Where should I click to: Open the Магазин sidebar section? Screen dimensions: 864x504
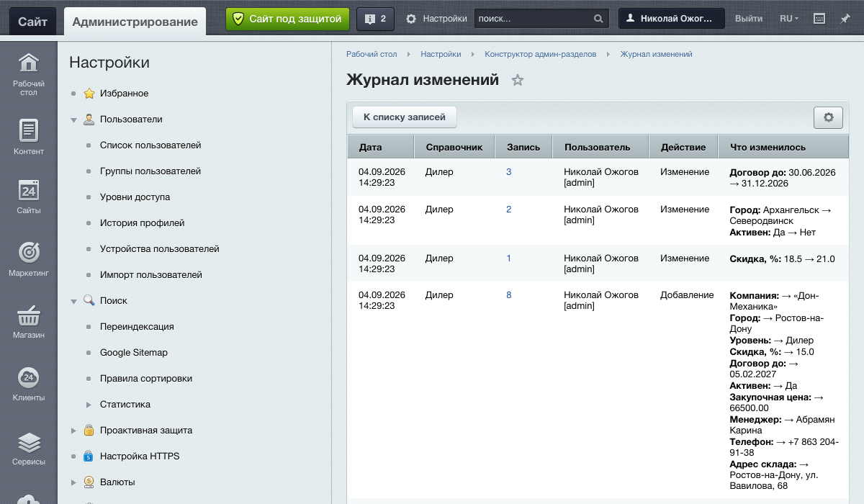28,321
